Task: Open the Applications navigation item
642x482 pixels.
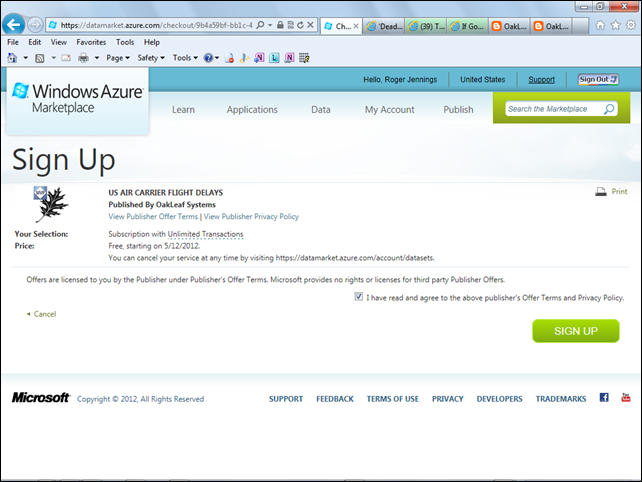Action: pyautogui.click(x=252, y=110)
